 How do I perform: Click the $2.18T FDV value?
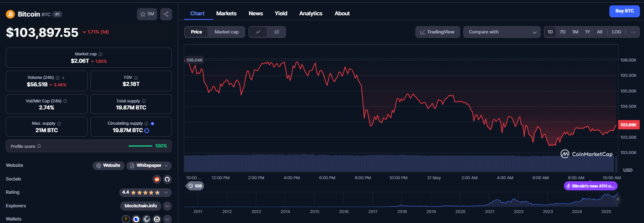pyautogui.click(x=131, y=84)
